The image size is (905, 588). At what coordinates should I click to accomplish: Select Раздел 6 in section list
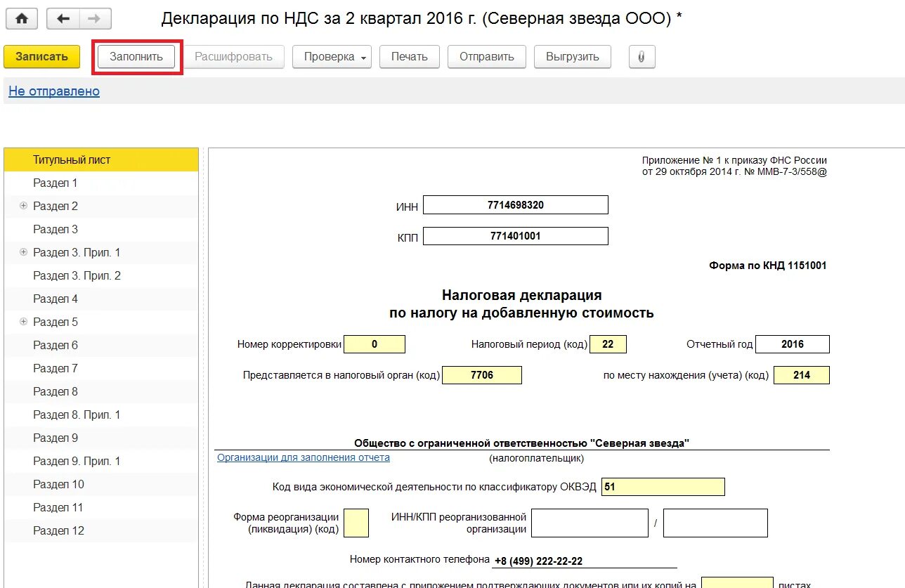pyautogui.click(x=101, y=345)
